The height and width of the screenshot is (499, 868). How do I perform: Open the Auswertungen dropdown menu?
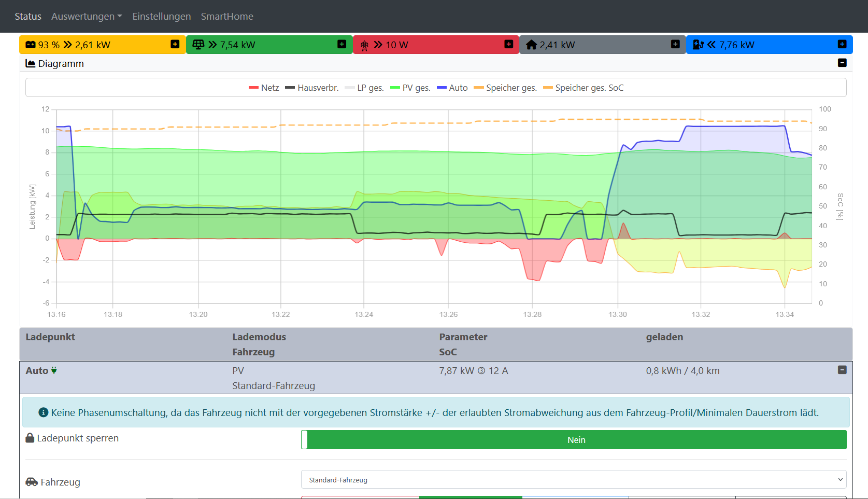click(x=87, y=17)
